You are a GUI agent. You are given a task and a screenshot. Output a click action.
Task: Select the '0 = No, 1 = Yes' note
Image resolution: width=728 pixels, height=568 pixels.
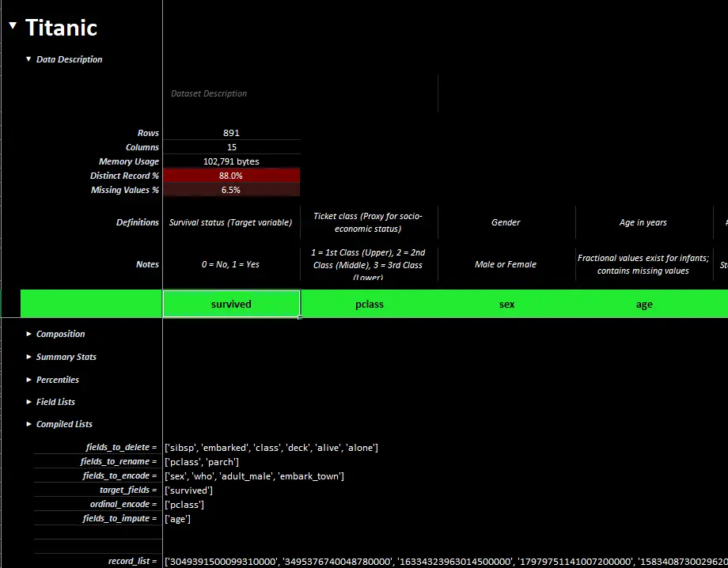click(x=231, y=264)
